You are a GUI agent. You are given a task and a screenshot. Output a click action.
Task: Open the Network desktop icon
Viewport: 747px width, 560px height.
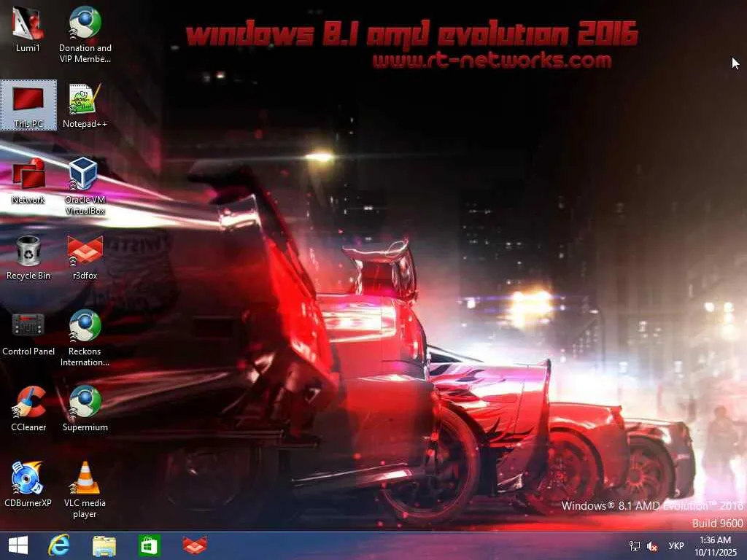[28, 182]
